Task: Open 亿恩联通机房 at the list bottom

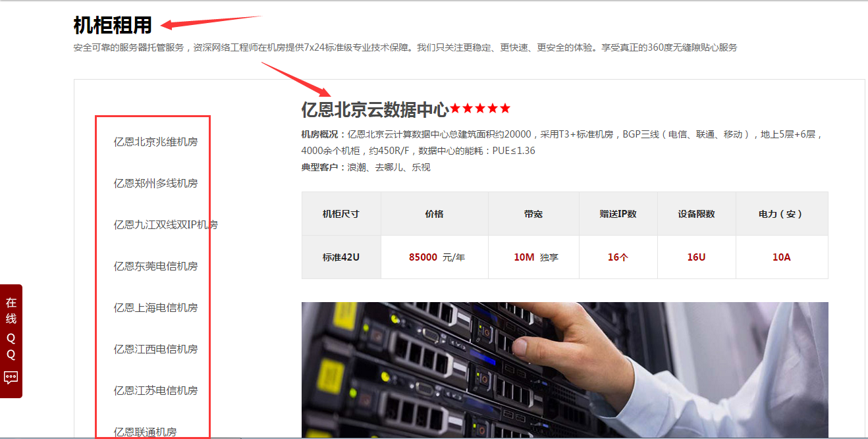Action: (x=145, y=432)
